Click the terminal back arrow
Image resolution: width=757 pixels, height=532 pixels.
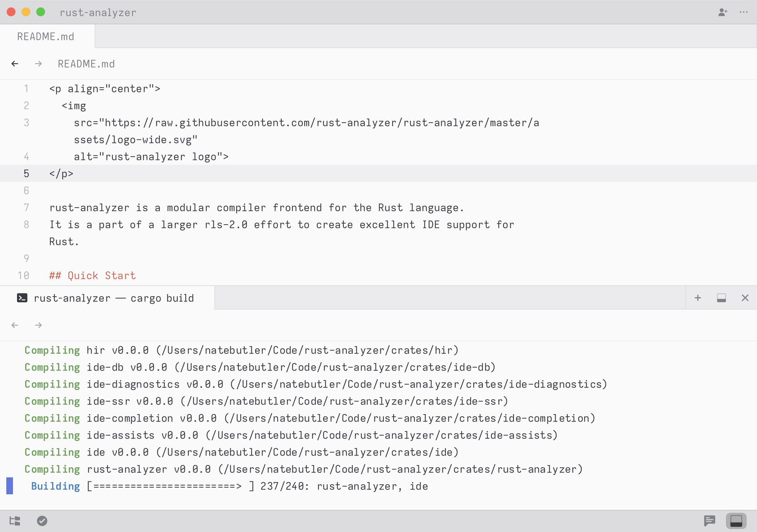click(x=15, y=325)
